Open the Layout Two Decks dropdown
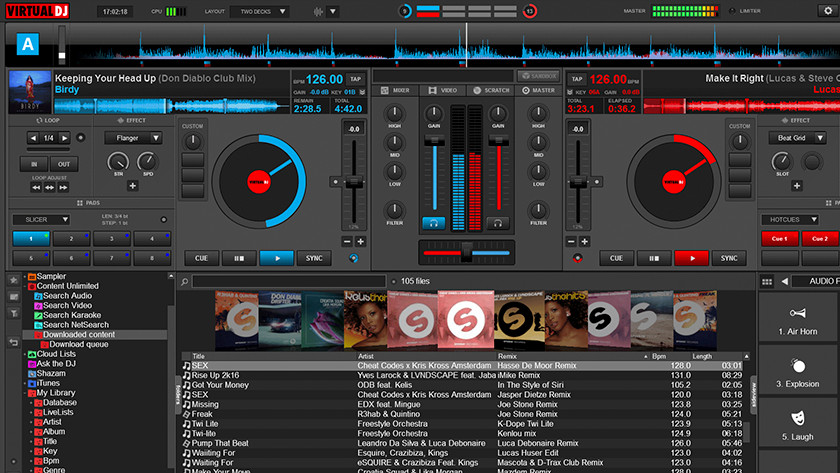Image resolution: width=840 pixels, height=473 pixels. (261, 11)
